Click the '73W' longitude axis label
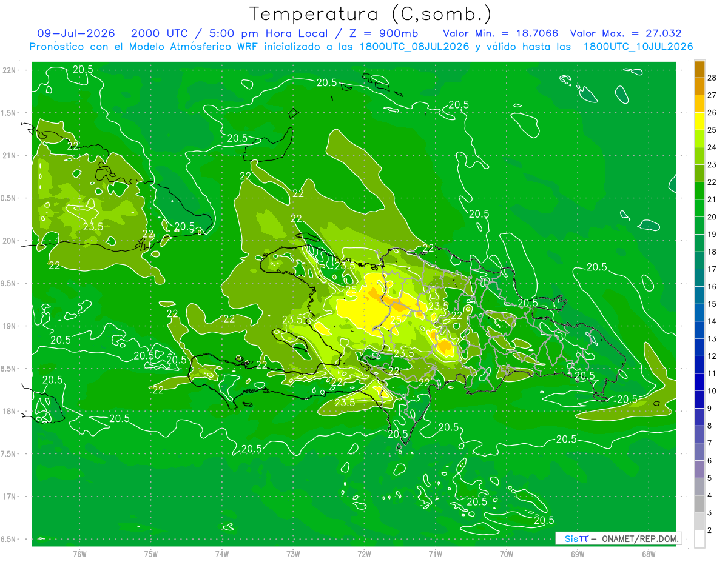The image size is (728, 562). (293, 554)
